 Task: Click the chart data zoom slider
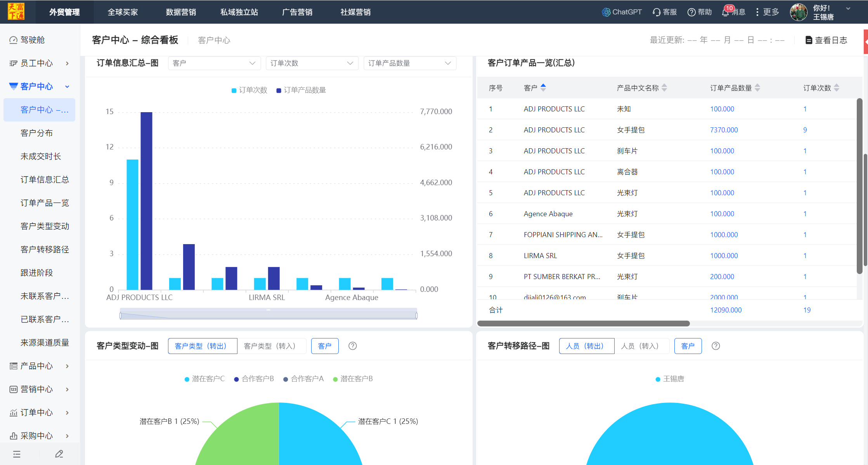[269, 314]
